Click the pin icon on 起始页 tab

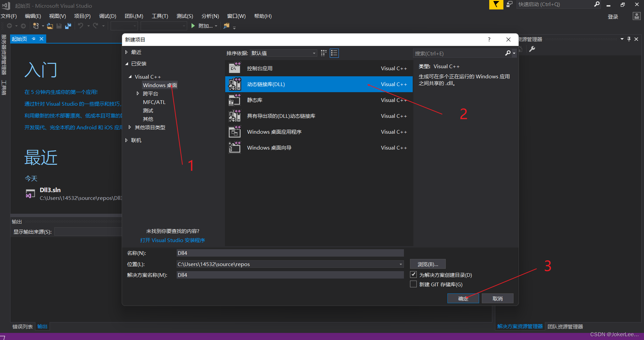(x=33, y=39)
